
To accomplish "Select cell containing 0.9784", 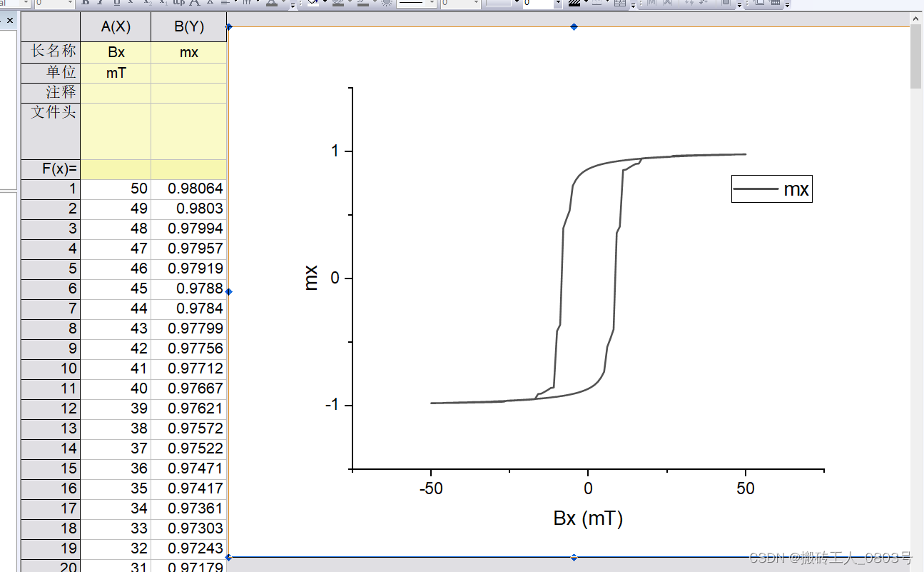I will tap(189, 308).
